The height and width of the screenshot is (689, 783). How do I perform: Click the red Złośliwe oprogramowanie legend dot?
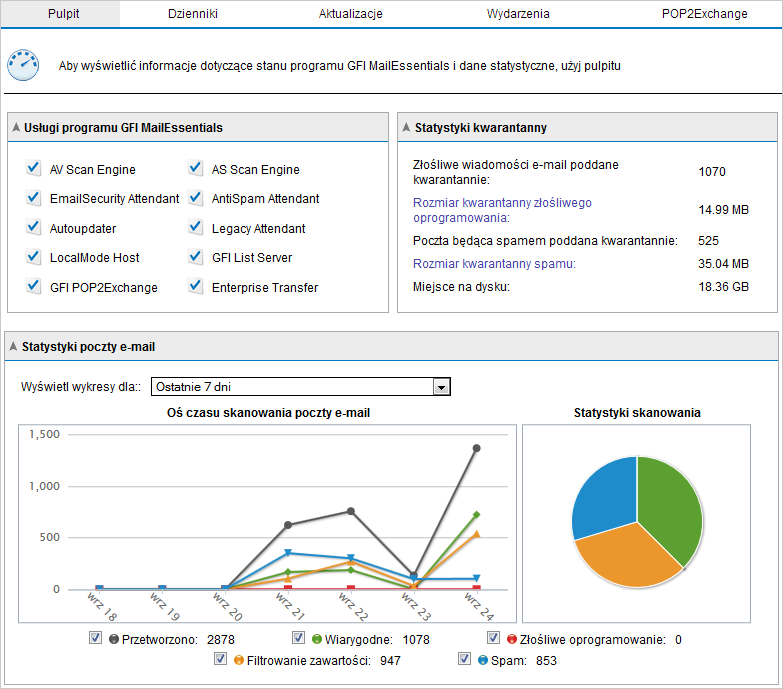click(511, 639)
